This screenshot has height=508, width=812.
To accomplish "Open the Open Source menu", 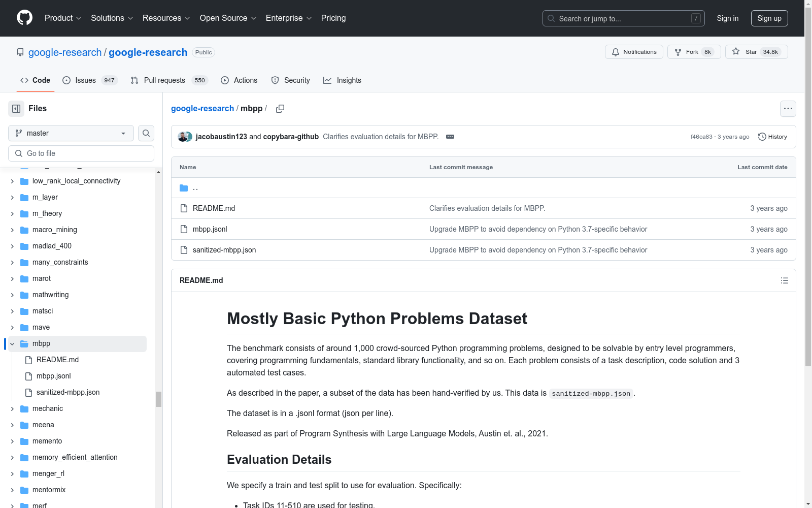I will [228, 18].
